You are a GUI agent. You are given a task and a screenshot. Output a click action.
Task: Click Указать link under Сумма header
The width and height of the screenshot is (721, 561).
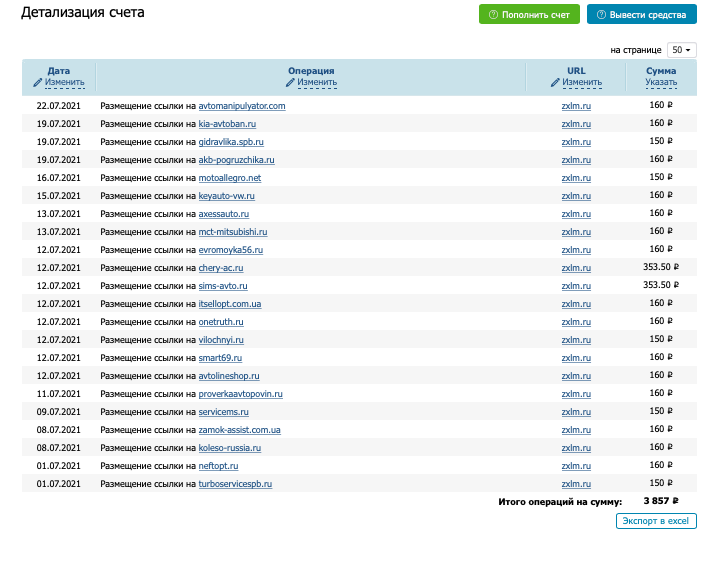pos(661,82)
